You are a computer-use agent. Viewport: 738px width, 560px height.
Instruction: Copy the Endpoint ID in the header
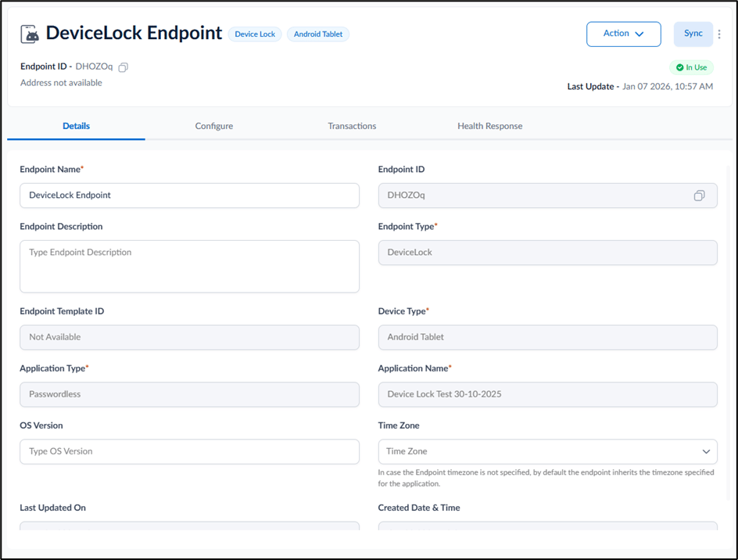point(123,67)
